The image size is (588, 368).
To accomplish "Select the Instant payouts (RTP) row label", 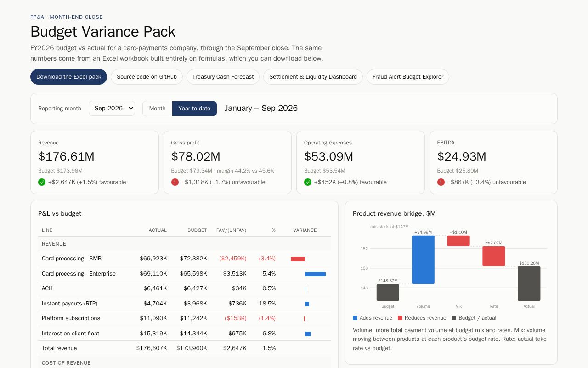I will coord(69,304).
